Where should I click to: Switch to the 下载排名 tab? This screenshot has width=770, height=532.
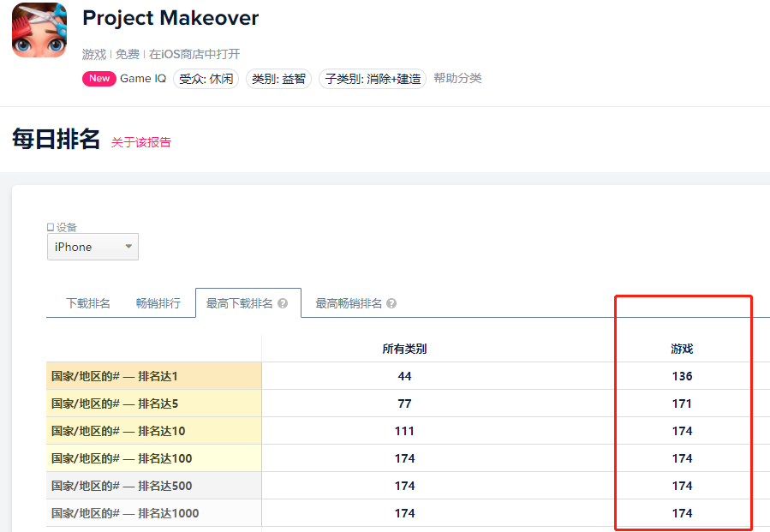point(88,303)
